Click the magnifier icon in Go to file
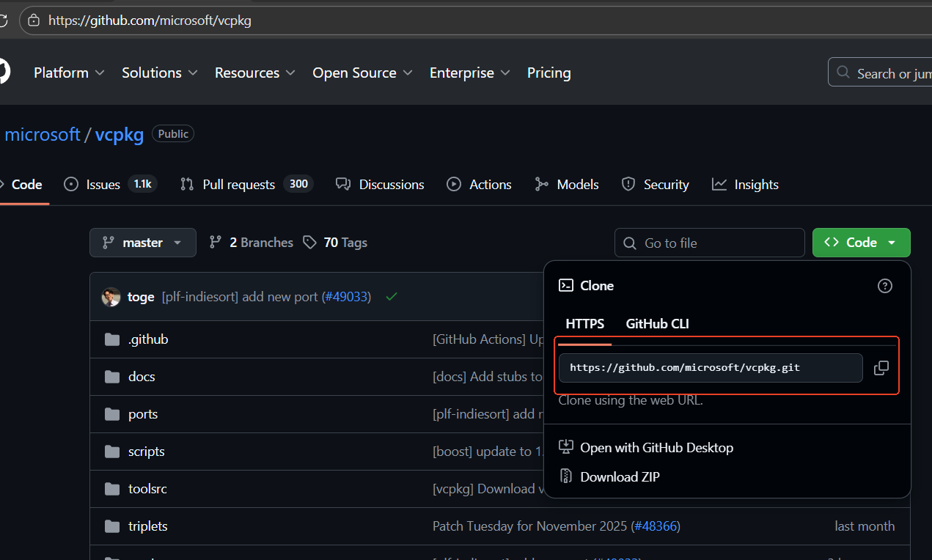 (x=630, y=243)
